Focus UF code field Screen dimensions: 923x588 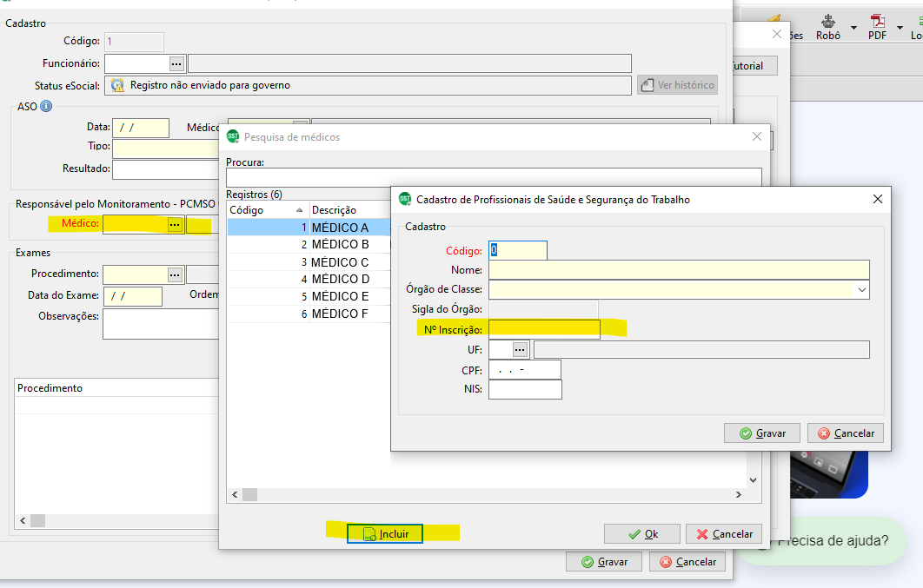coord(501,350)
